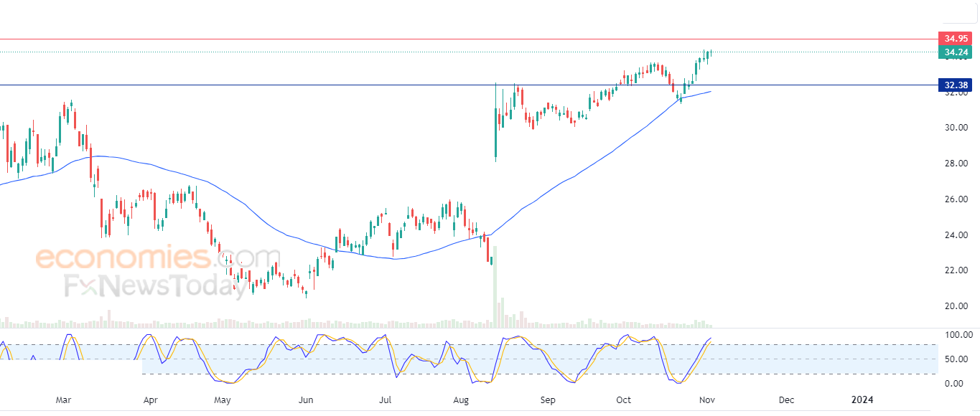Click the 100.00 oscillator scale value
Viewport: 980px width, 416px height.
pos(958,335)
